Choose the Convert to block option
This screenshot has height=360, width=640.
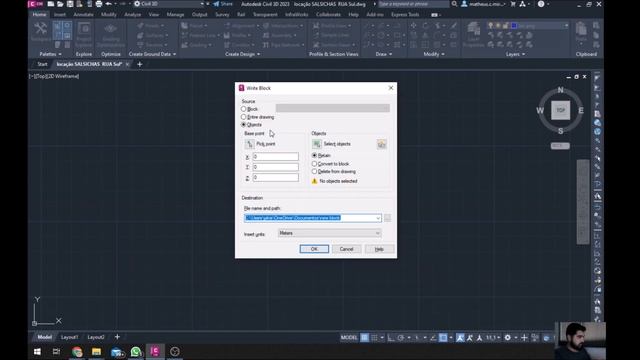pos(314,164)
